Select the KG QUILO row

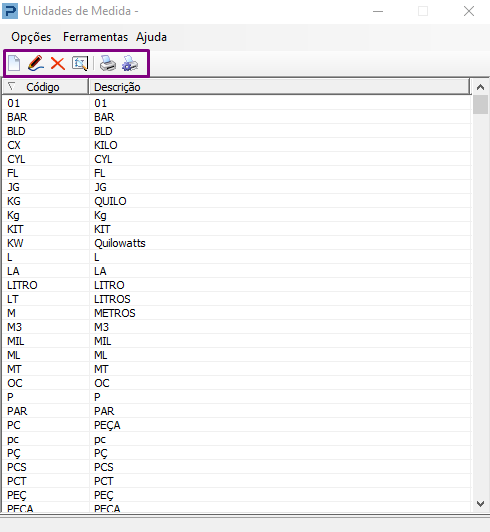coord(237,201)
